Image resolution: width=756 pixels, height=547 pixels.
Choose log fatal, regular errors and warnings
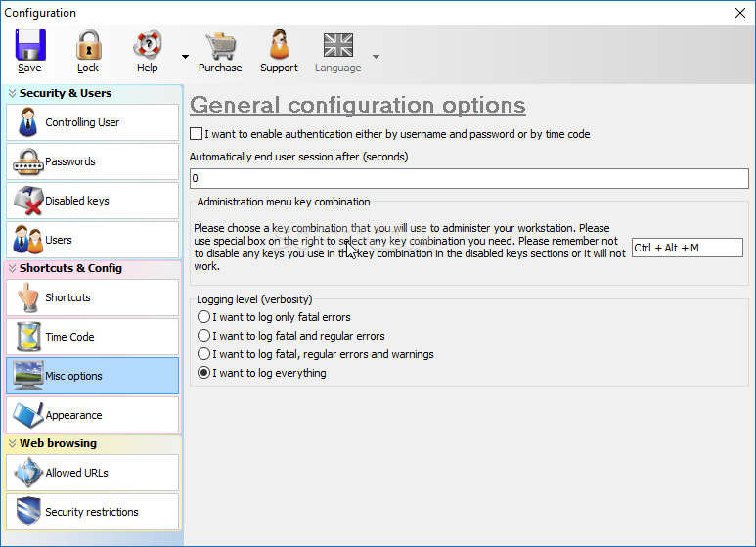pos(203,354)
